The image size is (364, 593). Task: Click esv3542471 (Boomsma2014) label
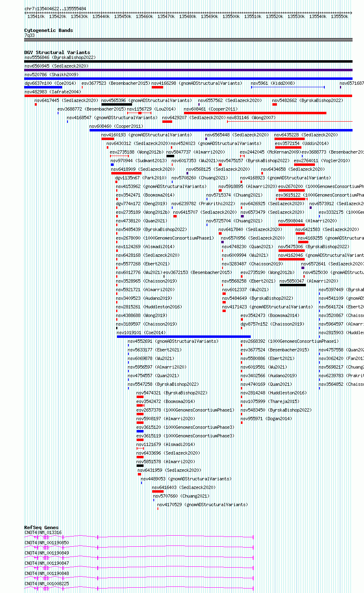coord(145,195)
